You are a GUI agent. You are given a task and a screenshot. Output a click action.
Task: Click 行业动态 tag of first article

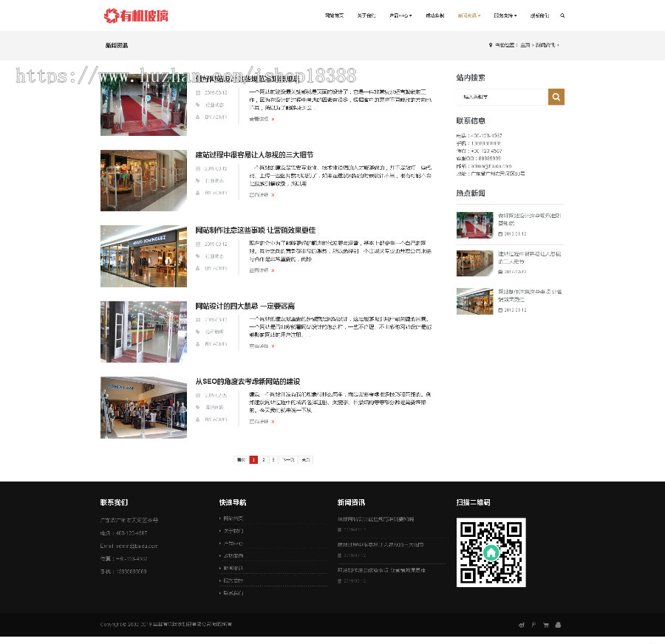tap(214, 105)
